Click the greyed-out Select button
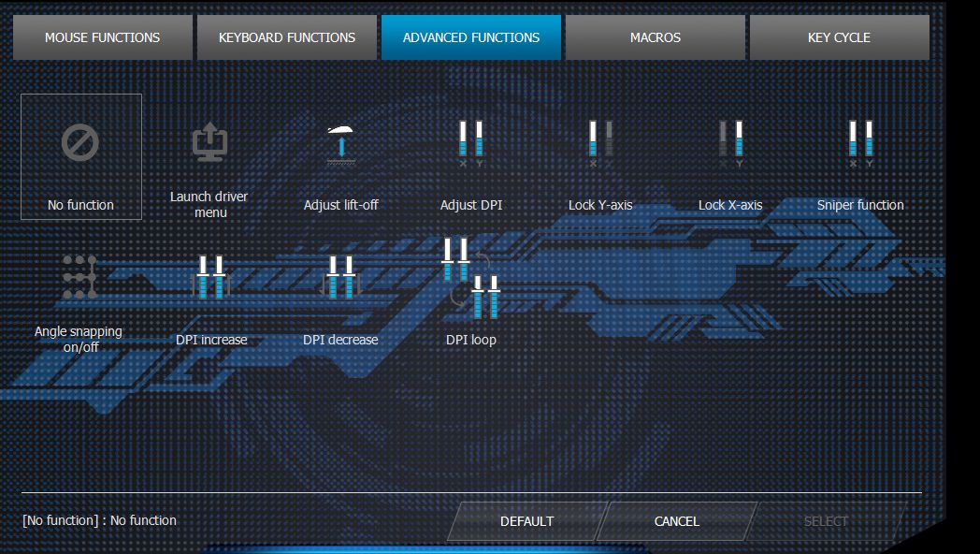 point(826,521)
